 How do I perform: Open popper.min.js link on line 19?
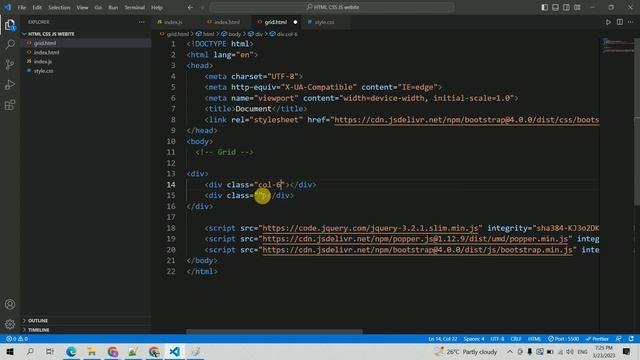click(x=415, y=239)
